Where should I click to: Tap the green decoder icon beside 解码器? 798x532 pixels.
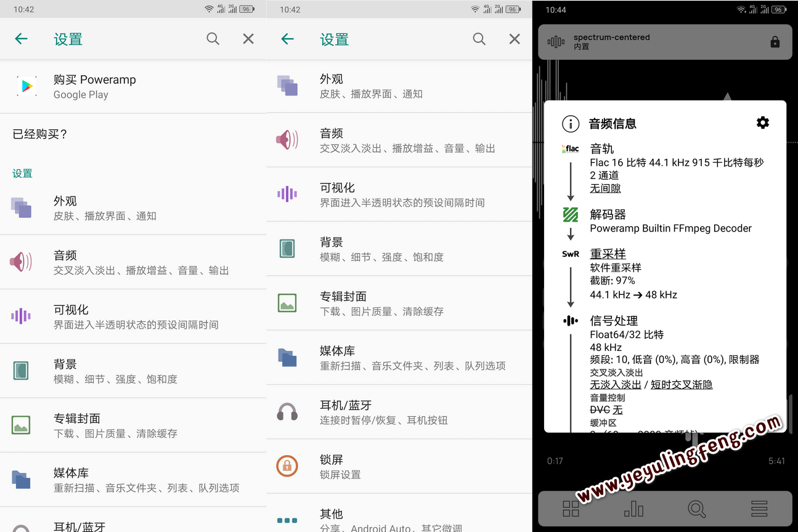(571, 214)
